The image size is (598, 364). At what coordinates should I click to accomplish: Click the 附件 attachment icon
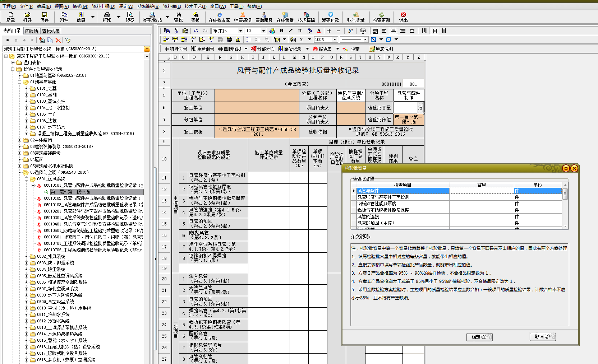tap(64, 17)
